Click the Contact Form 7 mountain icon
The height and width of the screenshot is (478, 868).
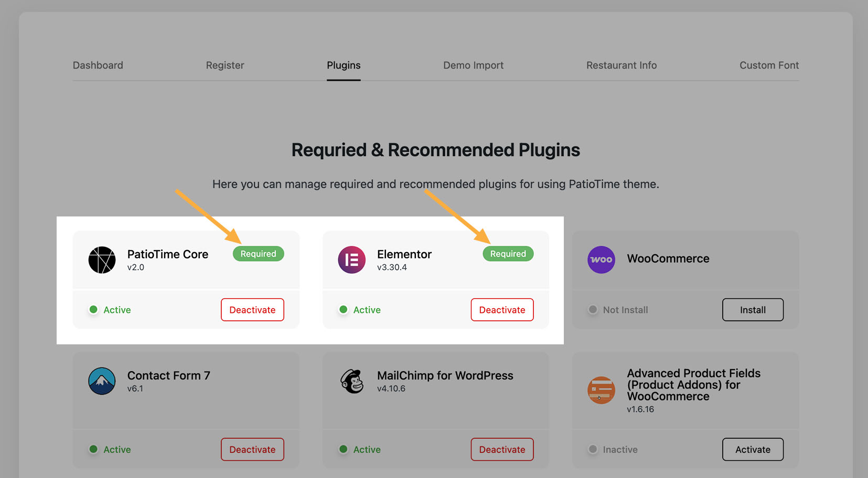(x=102, y=381)
